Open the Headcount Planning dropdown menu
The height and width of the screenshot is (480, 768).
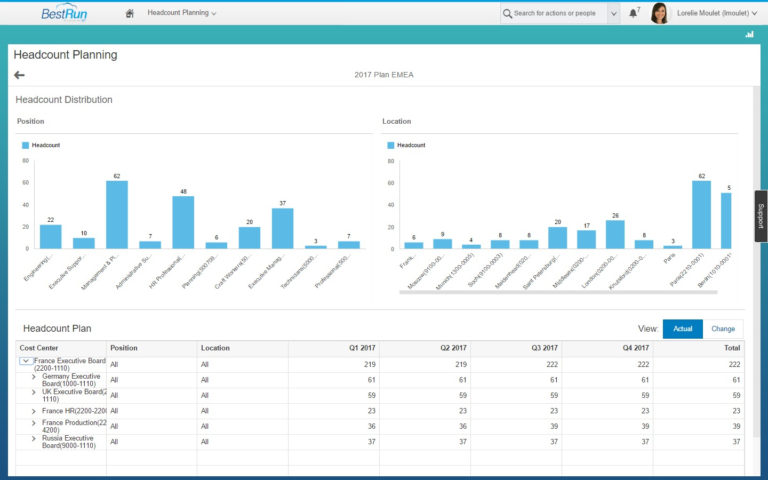pos(182,13)
